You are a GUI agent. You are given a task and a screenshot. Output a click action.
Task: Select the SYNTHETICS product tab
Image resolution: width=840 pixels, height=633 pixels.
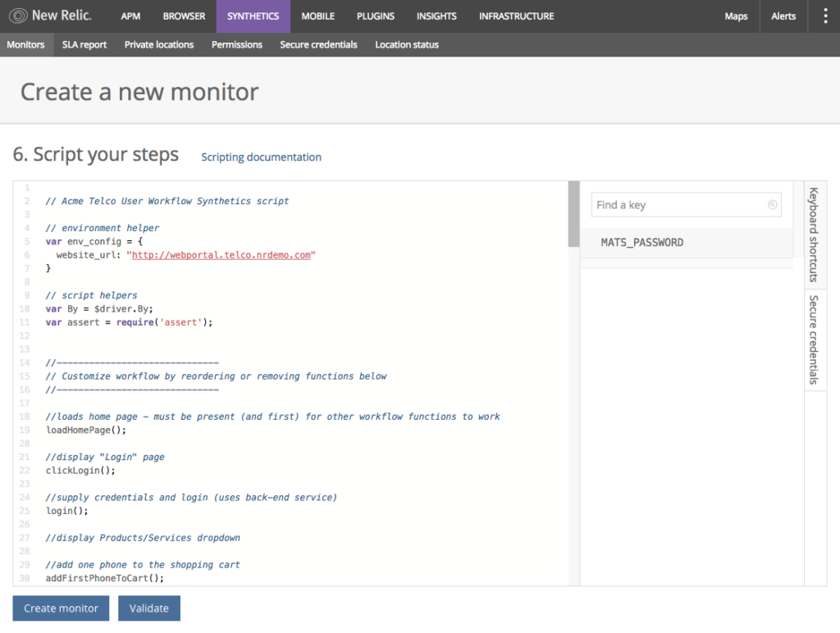pyautogui.click(x=253, y=16)
